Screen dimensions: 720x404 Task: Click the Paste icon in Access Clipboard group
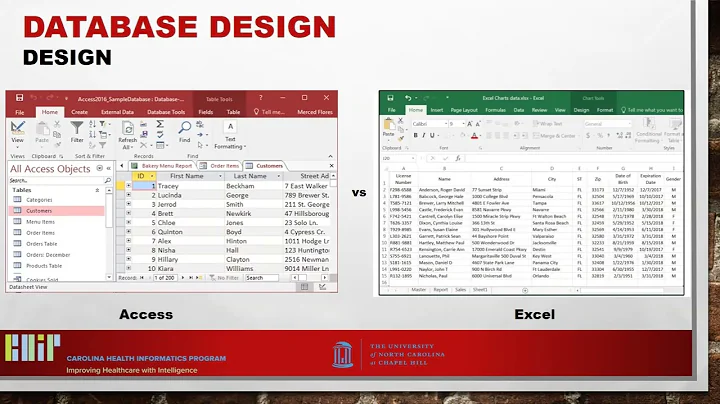coord(42,129)
